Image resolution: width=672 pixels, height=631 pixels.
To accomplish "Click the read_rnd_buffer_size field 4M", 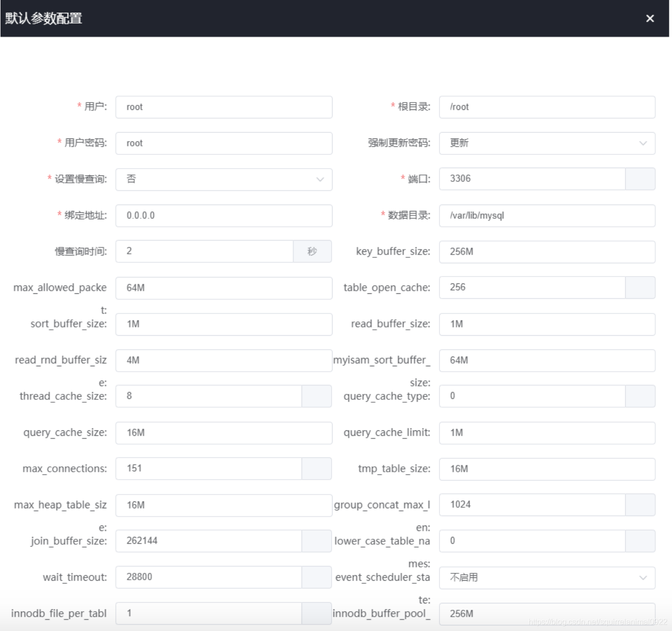I will [x=224, y=360].
